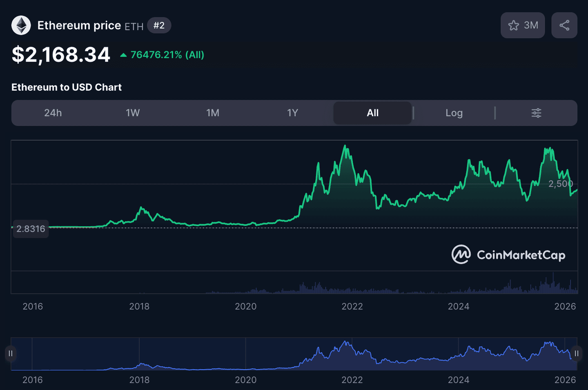588x390 pixels.
Task: Click the green up-arrow beside percentage change
Action: click(123, 55)
